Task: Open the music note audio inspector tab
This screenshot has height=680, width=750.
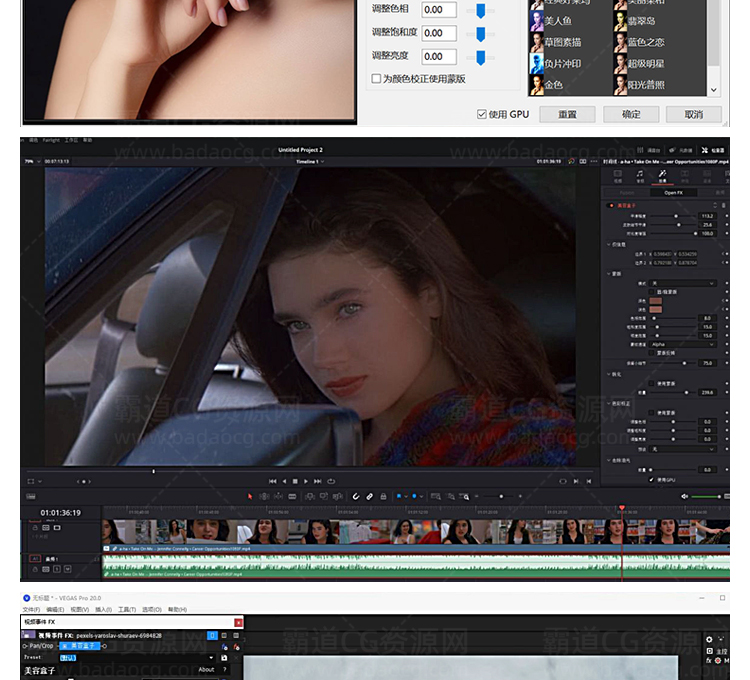Action: pos(640,174)
